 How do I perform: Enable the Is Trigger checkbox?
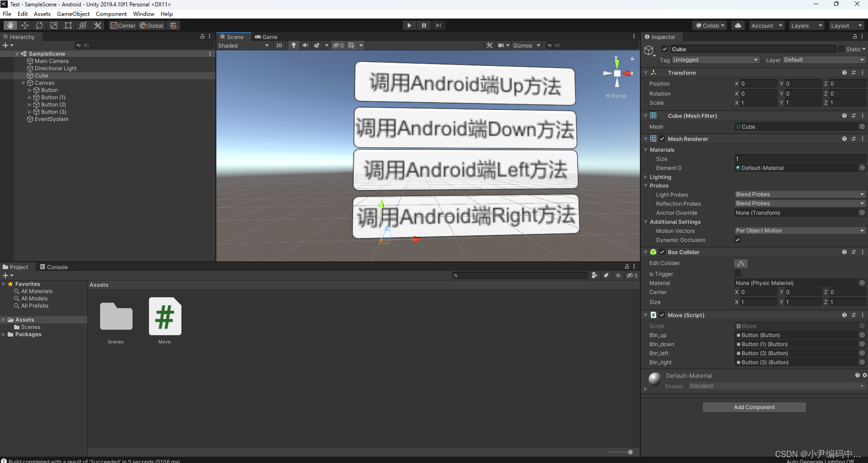point(738,274)
